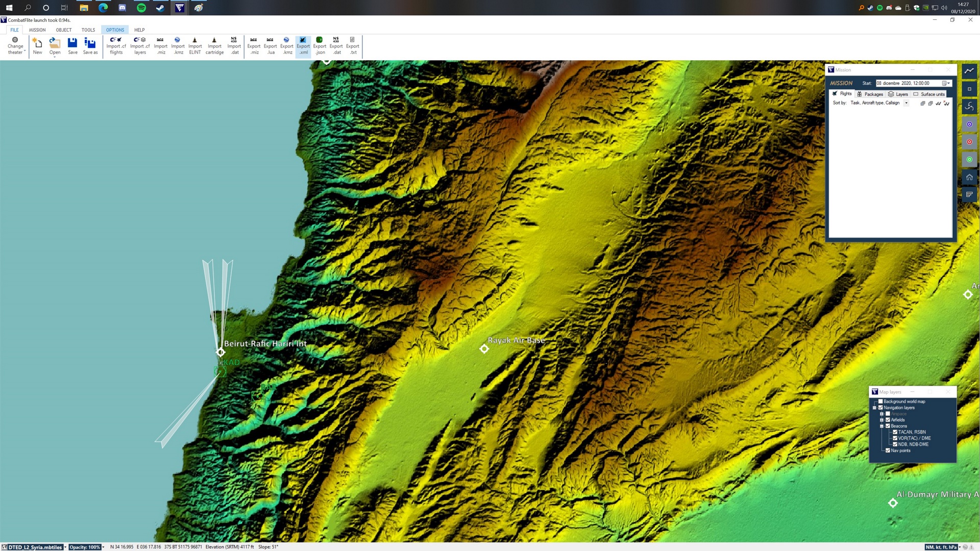Click Rayak Air Base marker on map
Viewport: 980px width, 551px height.
click(x=484, y=349)
